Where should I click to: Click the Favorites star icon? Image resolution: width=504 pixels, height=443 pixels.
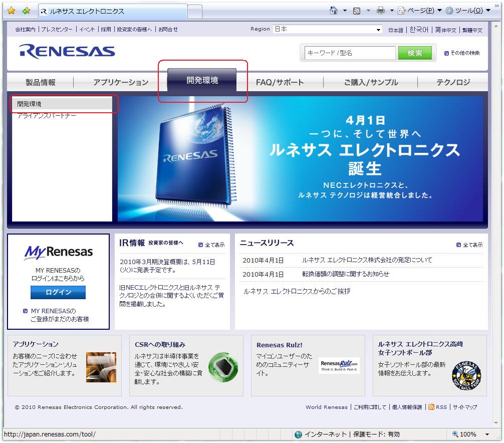click(11, 11)
